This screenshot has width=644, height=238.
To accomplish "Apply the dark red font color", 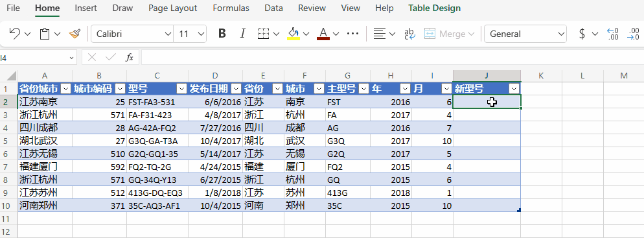I will tap(323, 34).
